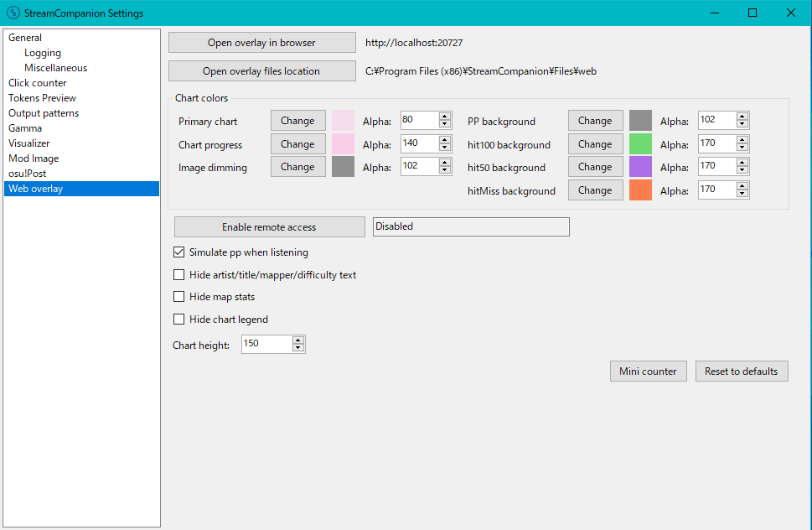Open Visualizer settings

point(29,143)
